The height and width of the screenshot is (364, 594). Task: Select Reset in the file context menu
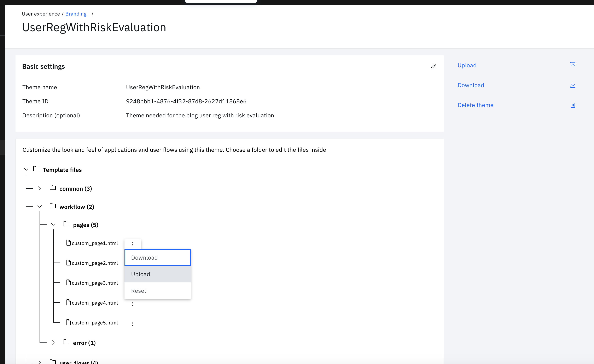pyautogui.click(x=157, y=291)
